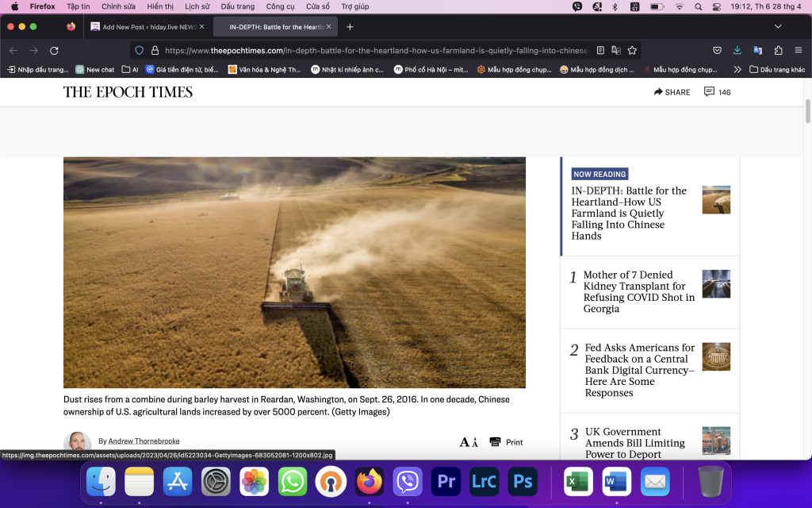Open a new tab with plus button

point(350,27)
